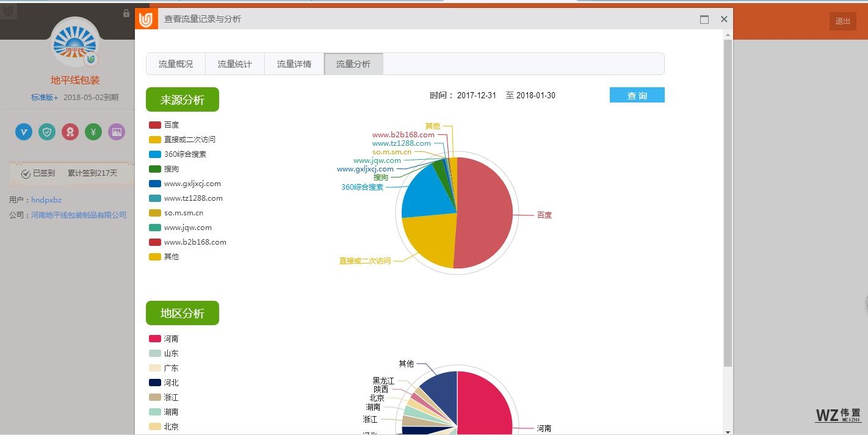
Task: Click the lock icon in the sidebar header
Action: pos(126,13)
